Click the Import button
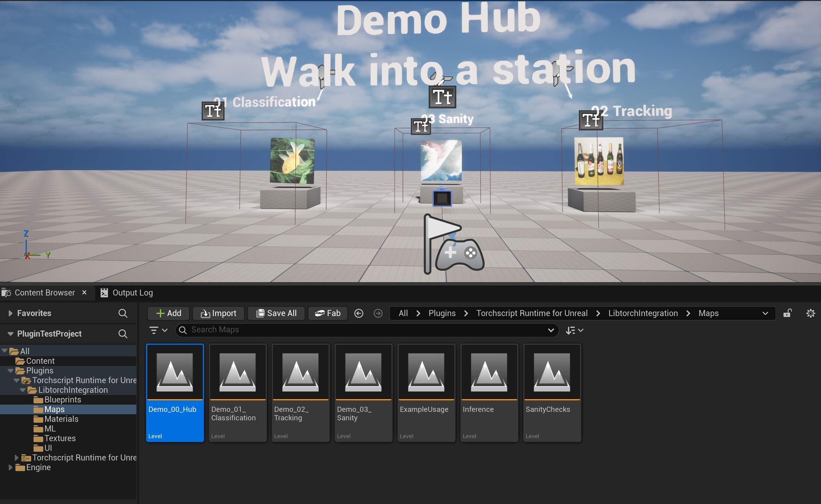Viewport: 821px width, 504px height. click(218, 313)
